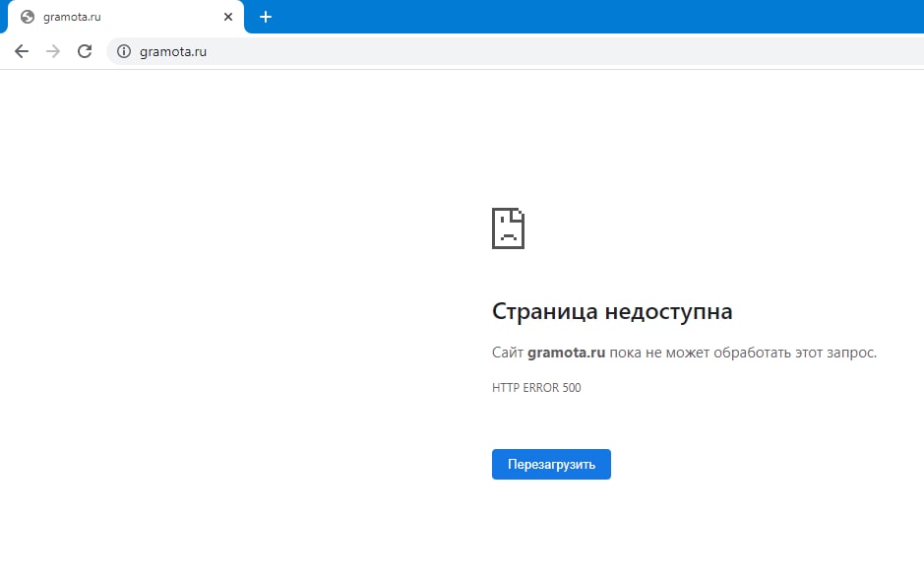This screenshot has width=924, height=581.
Task: Go back using the browser back arrow
Action: click(22, 51)
